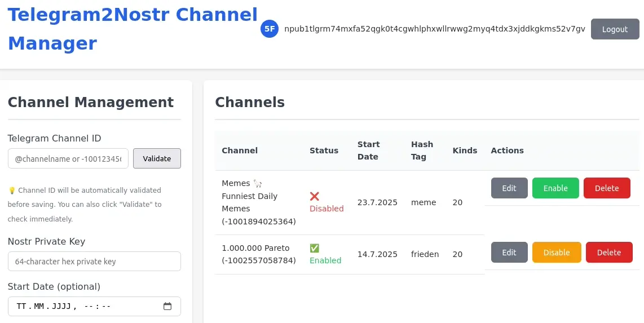The image size is (644, 323).
Task: Select the npub public key text
Action: tap(434, 29)
